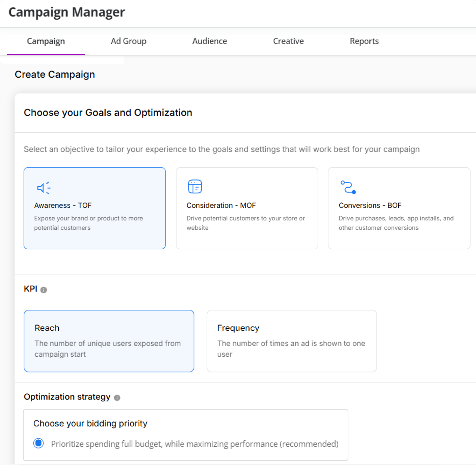Open the Reports tab
The image size is (476, 467).
coord(364,41)
